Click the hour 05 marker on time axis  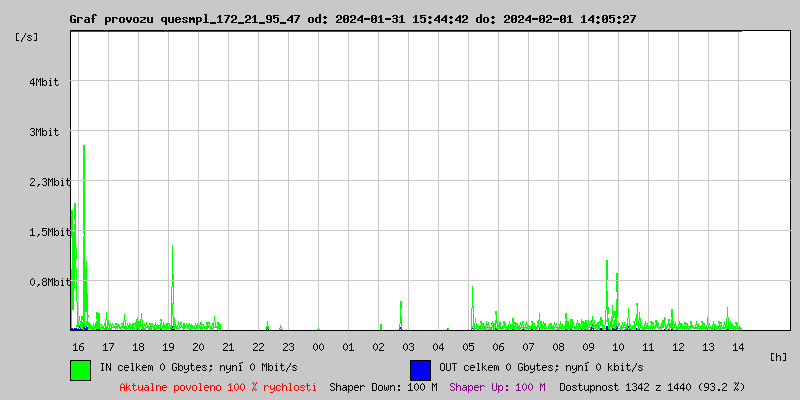468,346
